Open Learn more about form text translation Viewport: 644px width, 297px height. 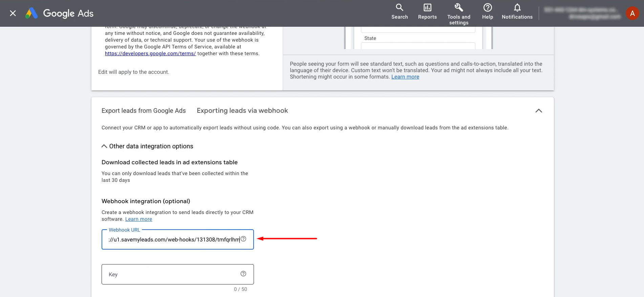[405, 77]
